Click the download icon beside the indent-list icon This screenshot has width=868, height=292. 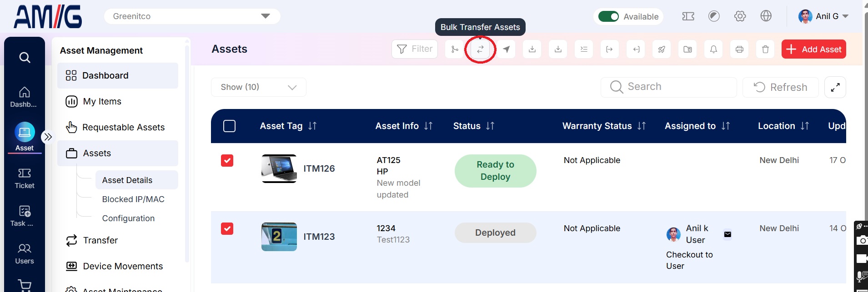pos(558,49)
